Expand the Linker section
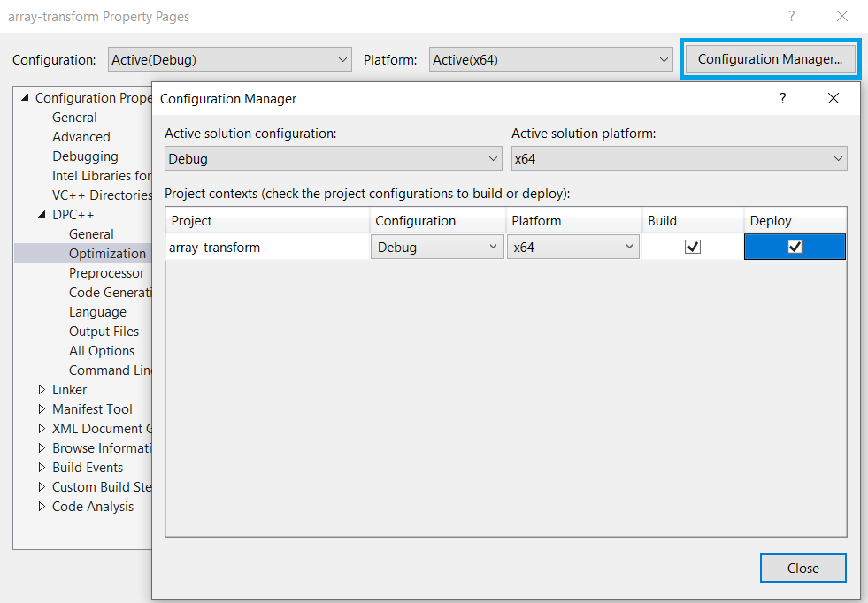 [x=41, y=389]
